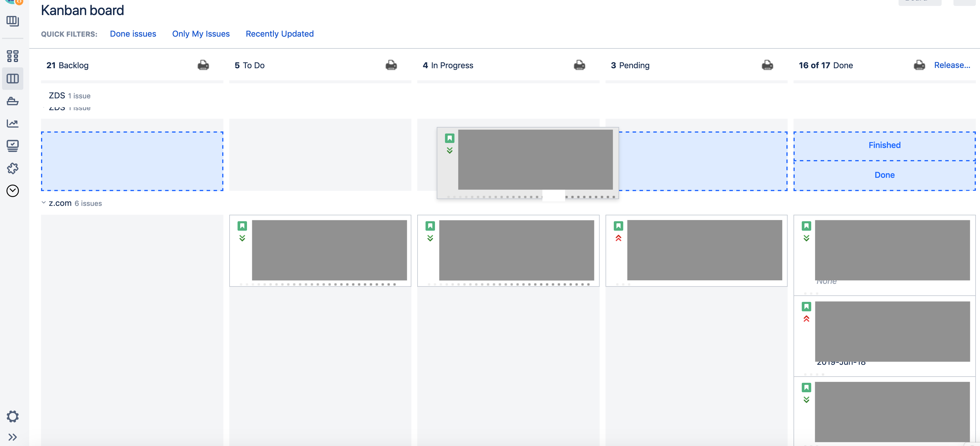This screenshot has height=446, width=980.
Task: Open the Done card dated 2019-Jun-18
Action: click(884, 336)
